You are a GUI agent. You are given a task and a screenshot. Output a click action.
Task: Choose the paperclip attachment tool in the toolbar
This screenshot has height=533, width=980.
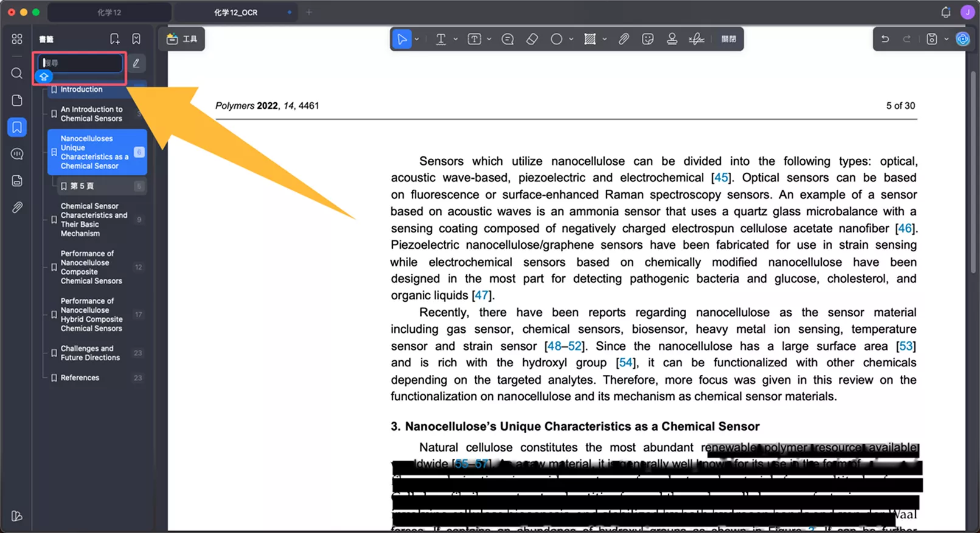click(624, 39)
